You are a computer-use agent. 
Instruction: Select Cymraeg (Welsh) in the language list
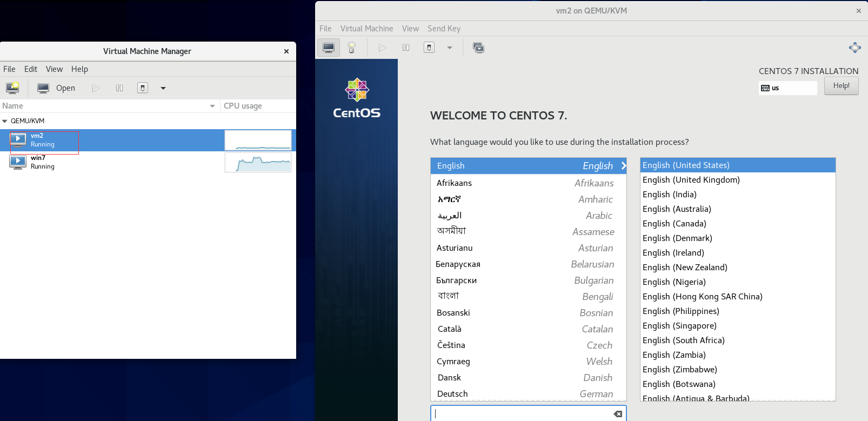(529, 362)
